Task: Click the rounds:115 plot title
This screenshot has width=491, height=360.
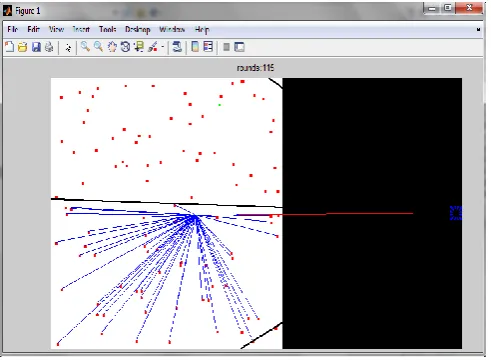Action: (255, 68)
